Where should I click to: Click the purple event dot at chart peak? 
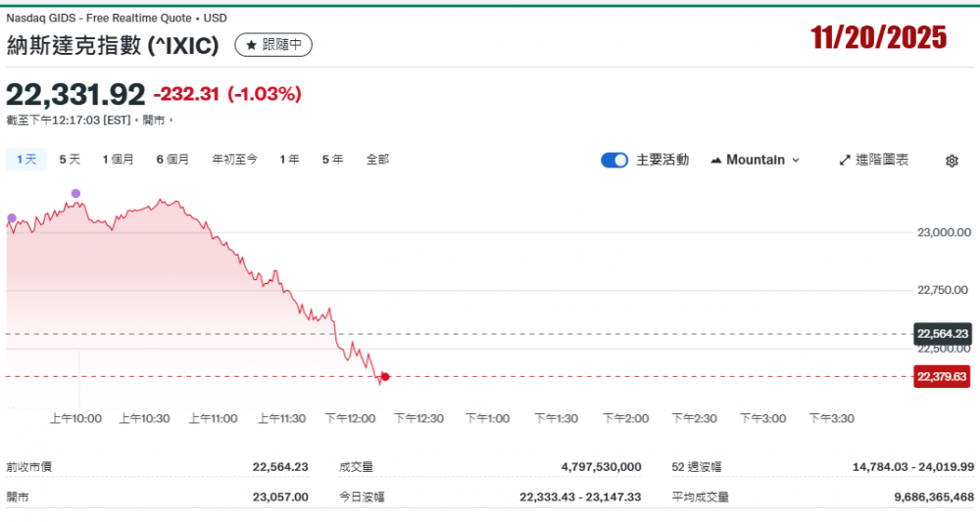75,193
